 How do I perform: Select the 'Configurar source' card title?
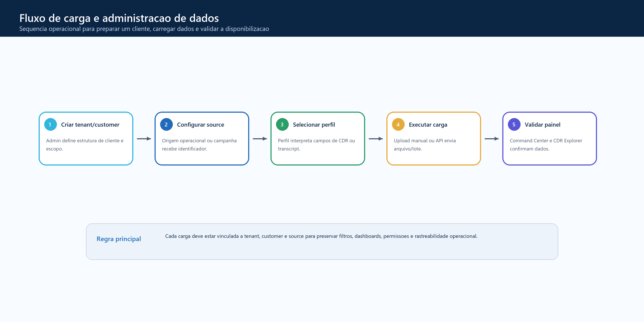[200, 125]
